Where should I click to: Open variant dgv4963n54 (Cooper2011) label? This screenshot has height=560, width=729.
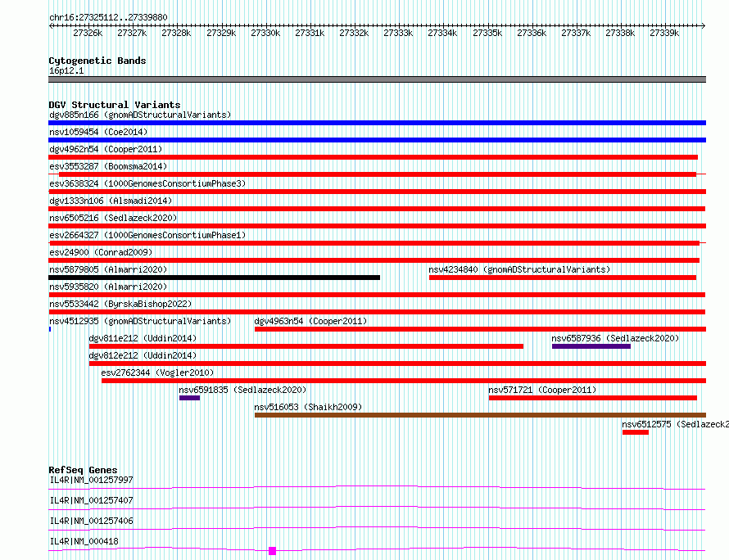coord(310,321)
